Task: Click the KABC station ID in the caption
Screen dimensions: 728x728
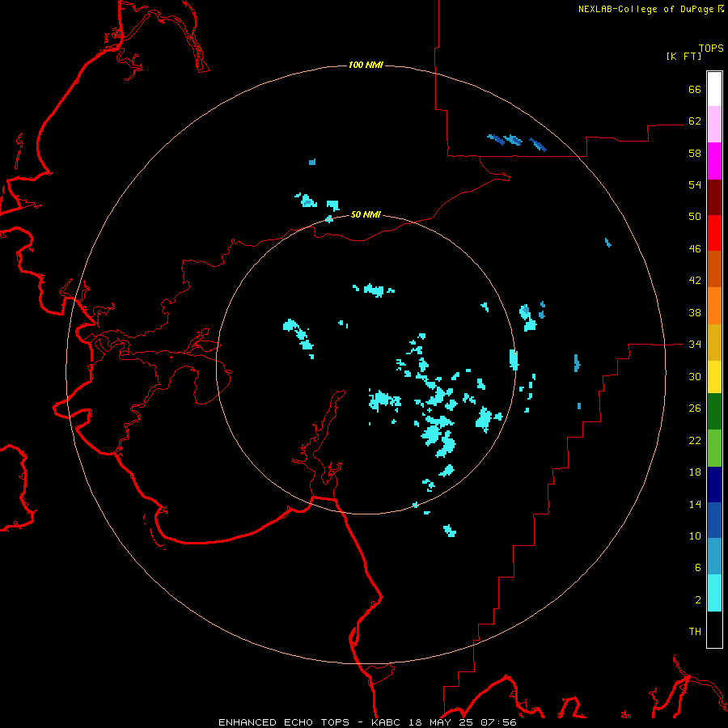Action: pyautogui.click(x=387, y=722)
